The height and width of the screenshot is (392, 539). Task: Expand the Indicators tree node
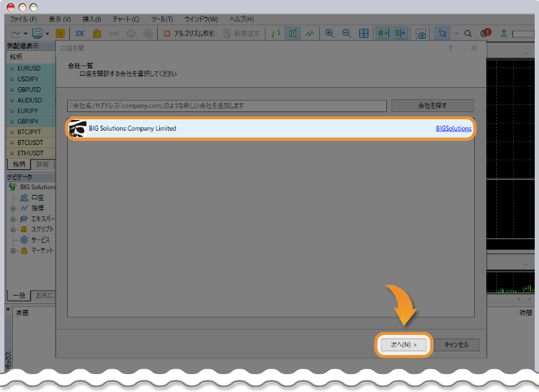click(13, 208)
